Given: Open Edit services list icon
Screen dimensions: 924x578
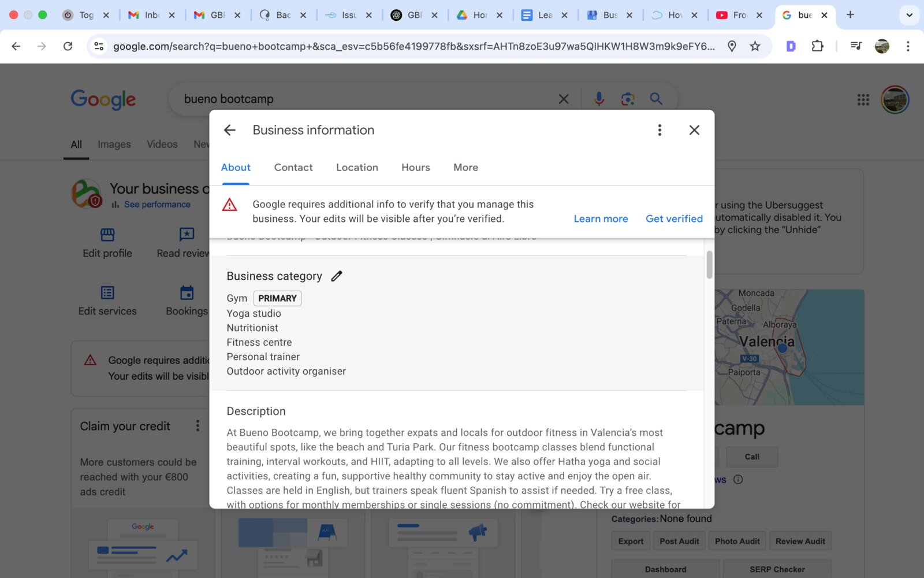Looking at the screenshot, I should [x=107, y=292].
